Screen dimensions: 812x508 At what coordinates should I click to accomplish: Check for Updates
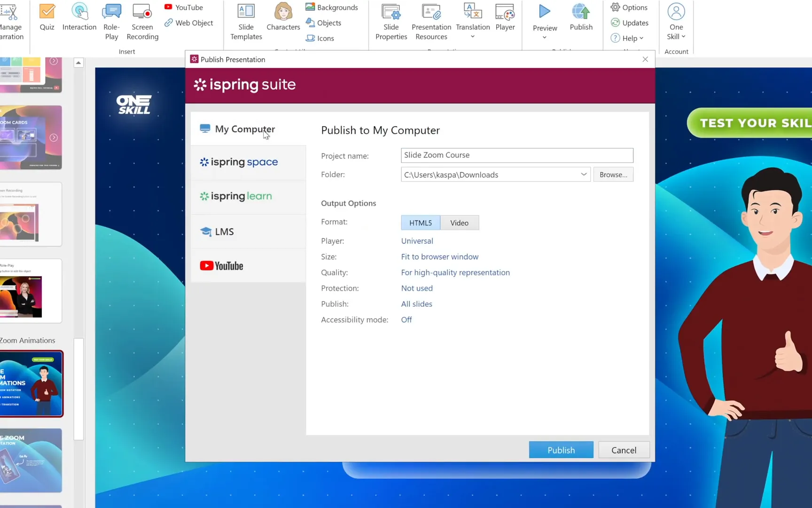coord(630,23)
